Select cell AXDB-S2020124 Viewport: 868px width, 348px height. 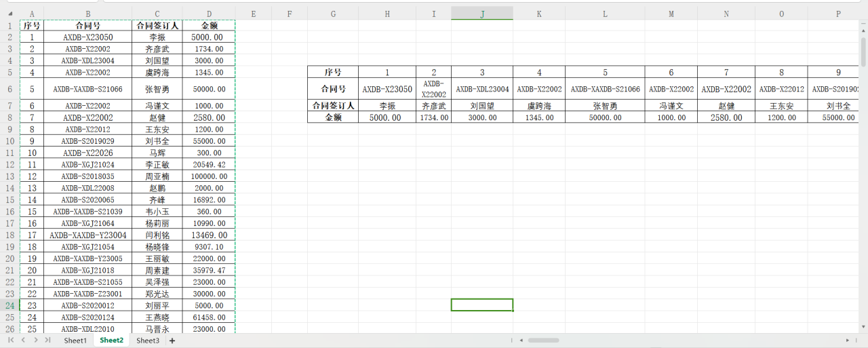[x=88, y=317]
